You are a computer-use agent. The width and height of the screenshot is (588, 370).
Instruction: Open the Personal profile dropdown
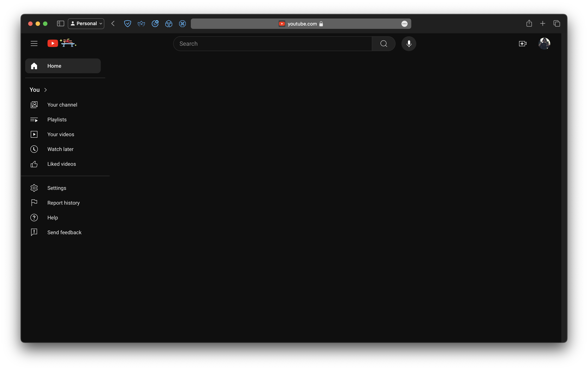86,24
